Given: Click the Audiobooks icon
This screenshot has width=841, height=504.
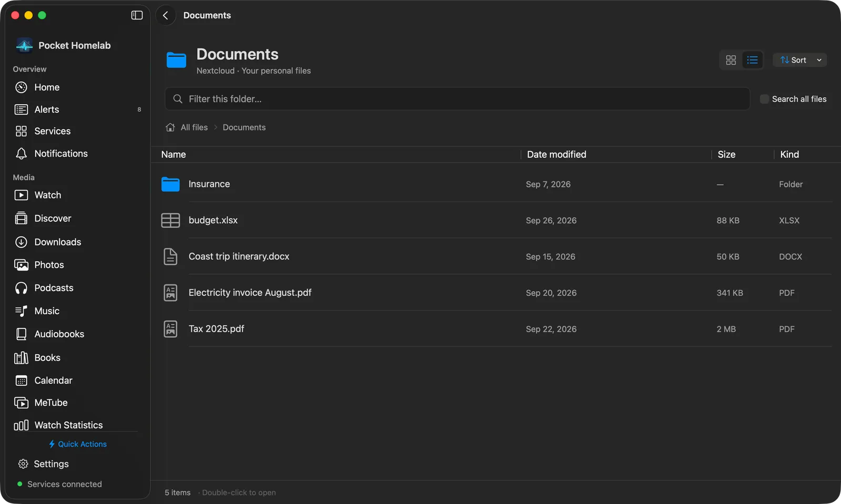Looking at the screenshot, I should [x=21, y=334].
